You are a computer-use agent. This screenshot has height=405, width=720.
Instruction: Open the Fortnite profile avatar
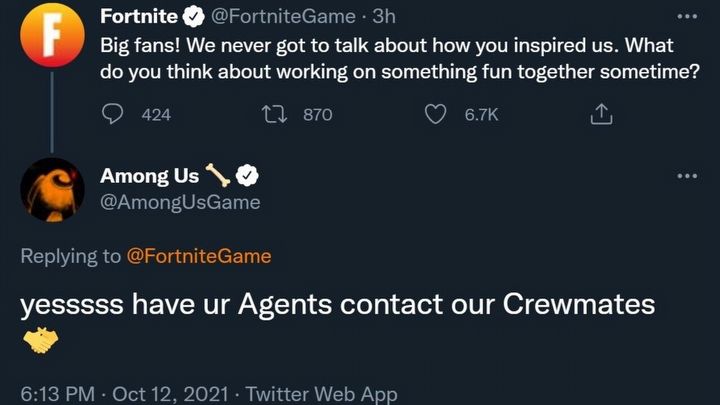[x=51, y=35]
